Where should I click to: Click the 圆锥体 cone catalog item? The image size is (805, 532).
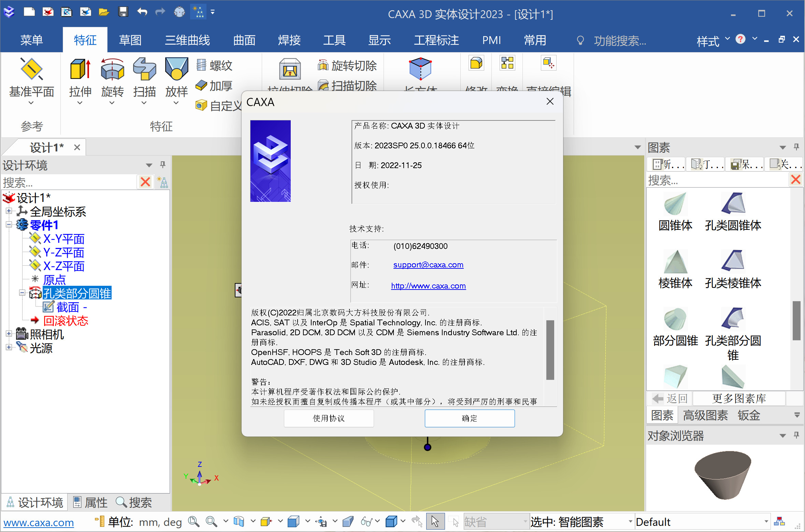[x=675, y=212]
